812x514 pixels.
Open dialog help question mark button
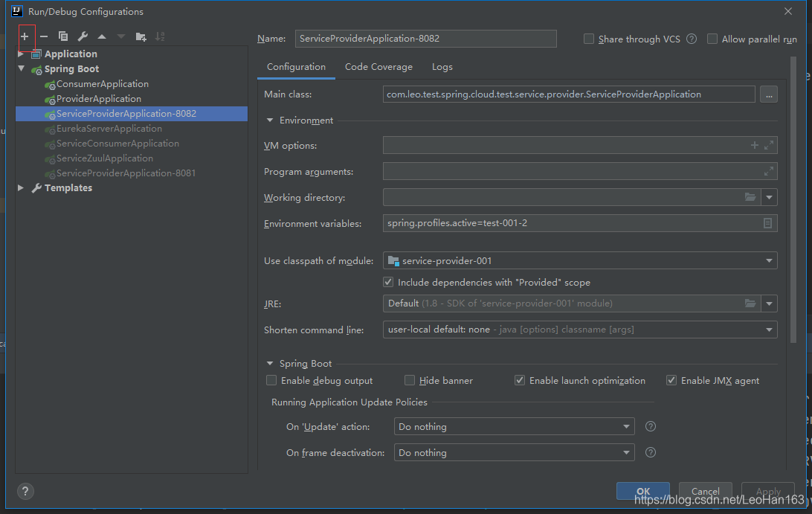25,491
